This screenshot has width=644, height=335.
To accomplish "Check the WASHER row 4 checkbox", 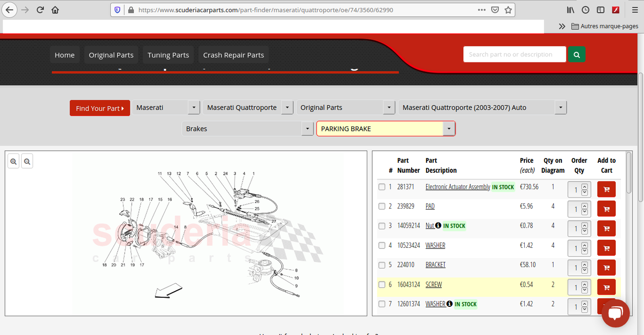I will (382, 246).
